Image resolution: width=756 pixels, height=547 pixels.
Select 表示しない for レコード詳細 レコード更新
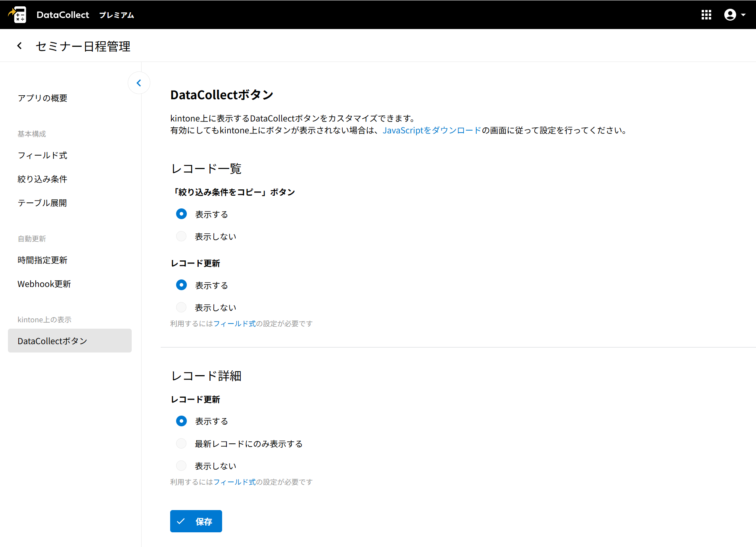(181, 466)
